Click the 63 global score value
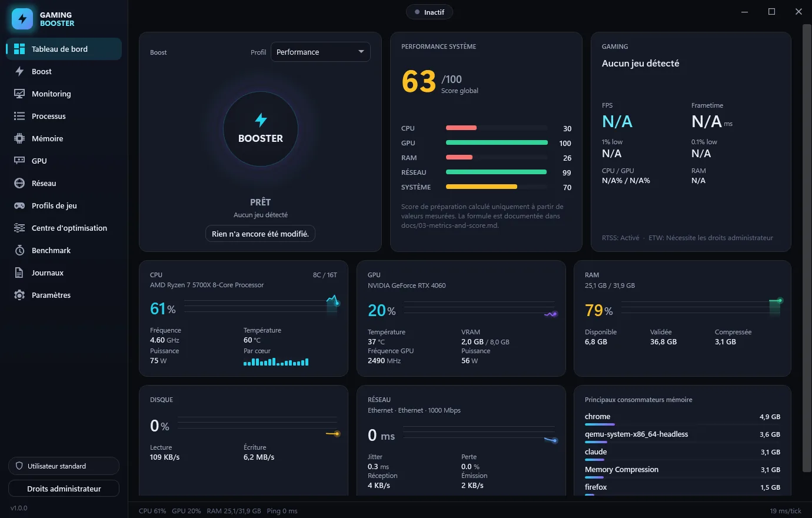The image size is (812, 518). (x=419, y=81)
